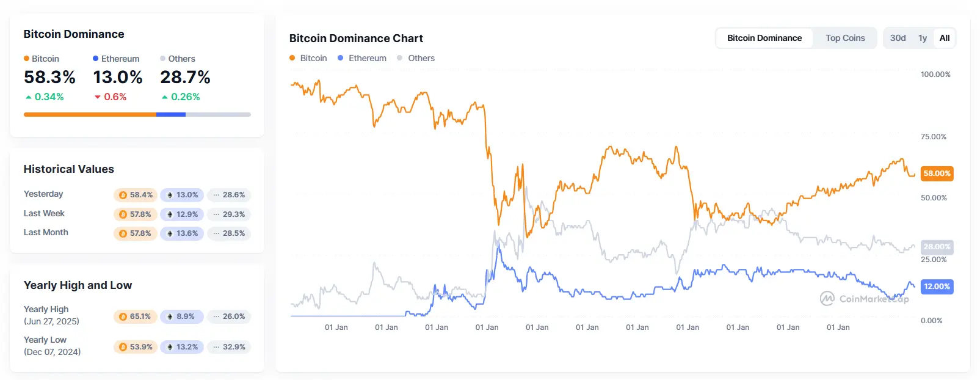Image resolution: width=980 pixels, height=380 pixels.
Task: Toggle Bitcoin series in chart legend
Action: coord(308,58)
